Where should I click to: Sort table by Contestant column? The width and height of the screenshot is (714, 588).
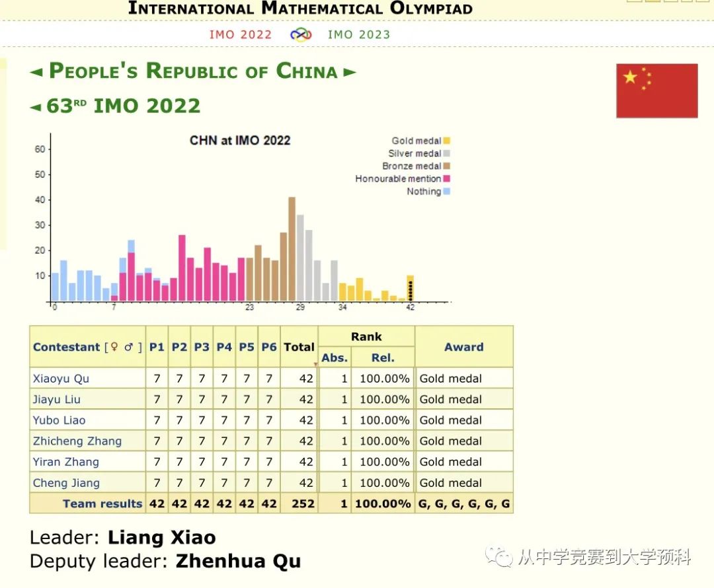pos(67,347)
